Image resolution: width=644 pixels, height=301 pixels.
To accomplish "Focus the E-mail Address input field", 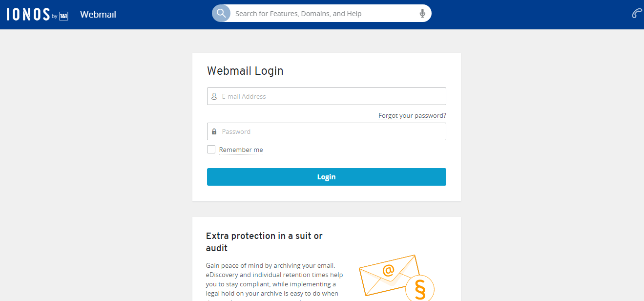I will click(327, 96).
